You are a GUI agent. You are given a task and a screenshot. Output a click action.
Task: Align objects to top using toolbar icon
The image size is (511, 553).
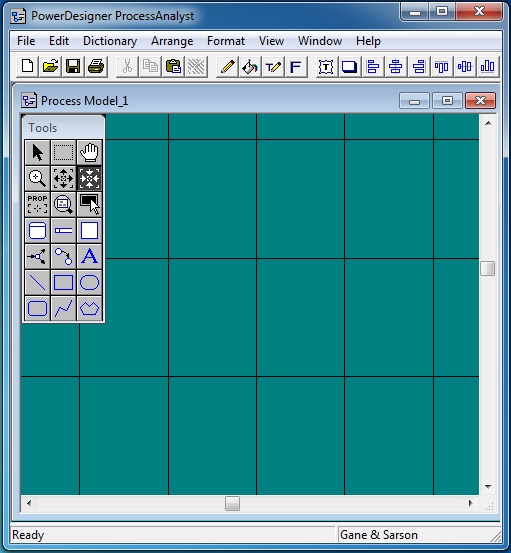coord(442,66)
